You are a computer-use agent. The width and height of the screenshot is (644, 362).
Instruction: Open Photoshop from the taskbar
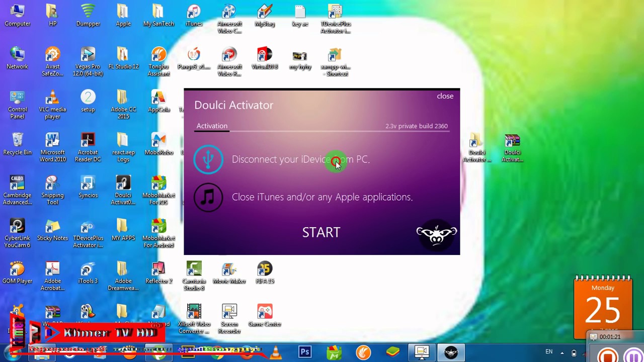point(305,352)
